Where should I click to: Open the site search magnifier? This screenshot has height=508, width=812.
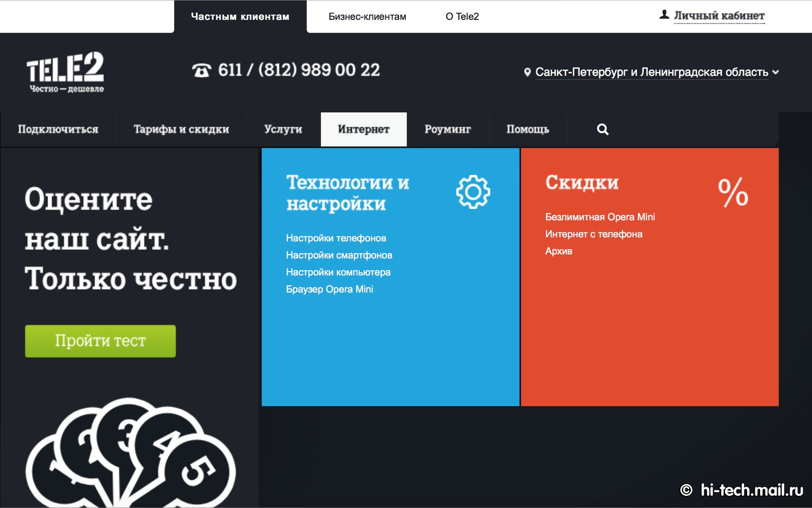coord(602,130)
